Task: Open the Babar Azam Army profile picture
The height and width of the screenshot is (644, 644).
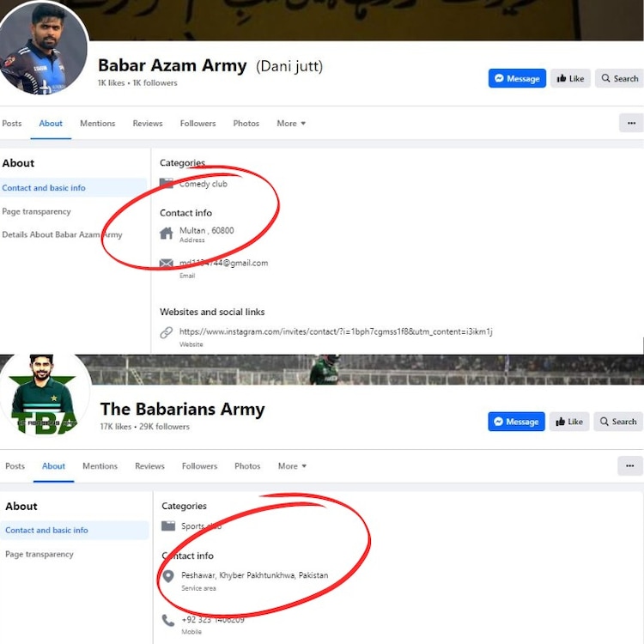Action: pyautogui.click(x=44, y=47)
